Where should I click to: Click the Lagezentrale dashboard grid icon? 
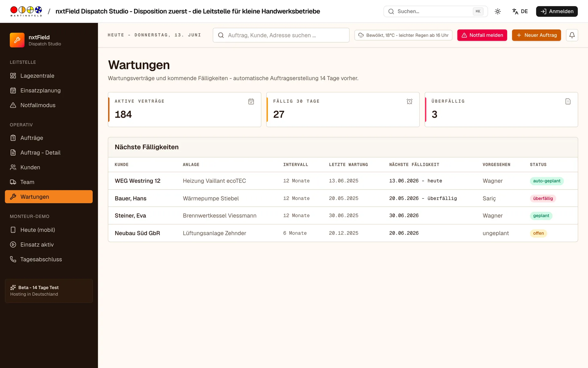pyautogui.click(x=13, y=76)
